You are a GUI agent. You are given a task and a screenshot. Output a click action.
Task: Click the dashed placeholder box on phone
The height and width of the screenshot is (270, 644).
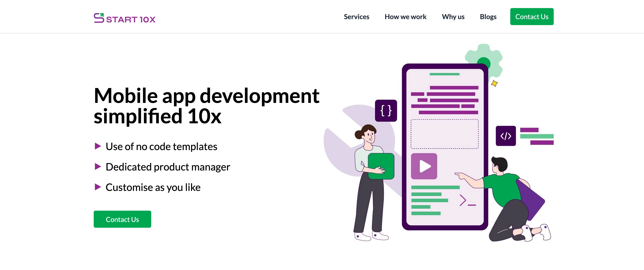click(444, 134)
